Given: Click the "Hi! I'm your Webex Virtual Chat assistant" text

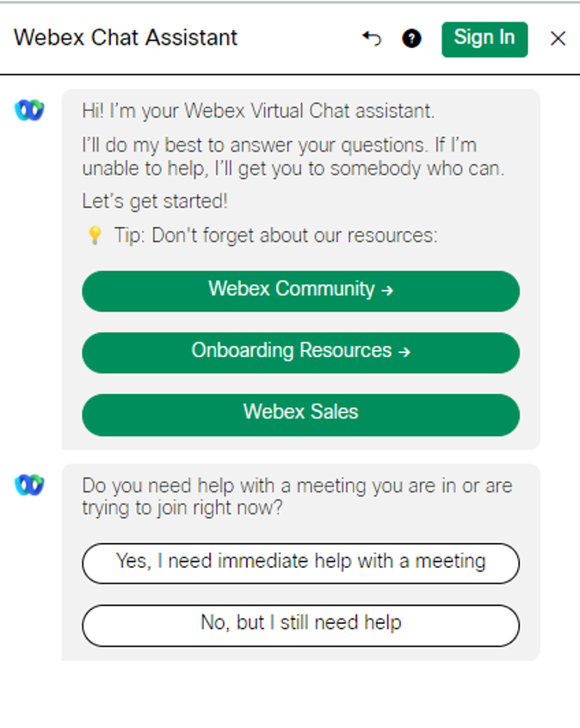Looking at the screenshot, I should (x=258, y=111).
